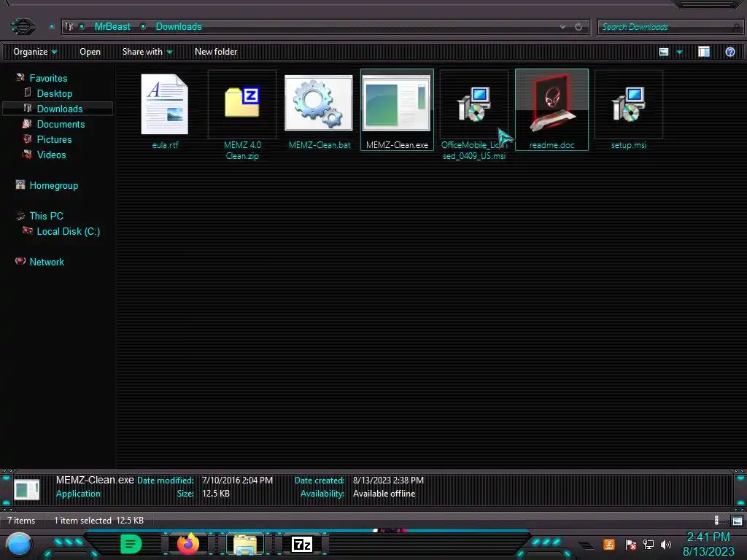
Task: Click the MEMZ-Clean.exe thumbnail in details pane
Action: 27,490
